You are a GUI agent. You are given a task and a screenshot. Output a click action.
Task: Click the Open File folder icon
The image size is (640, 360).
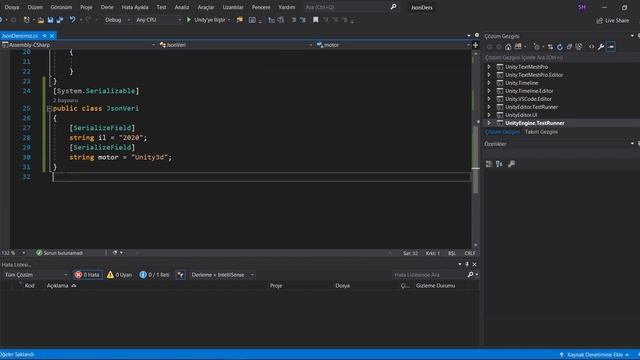pyautogui.click(x=41, y=20)
